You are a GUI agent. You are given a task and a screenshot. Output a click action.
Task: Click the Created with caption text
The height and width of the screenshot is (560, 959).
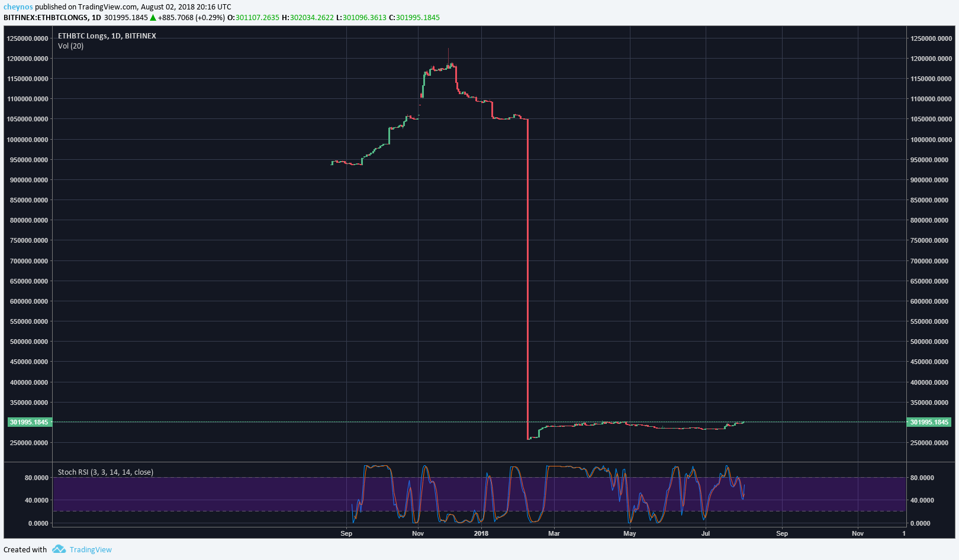(25, 549)
